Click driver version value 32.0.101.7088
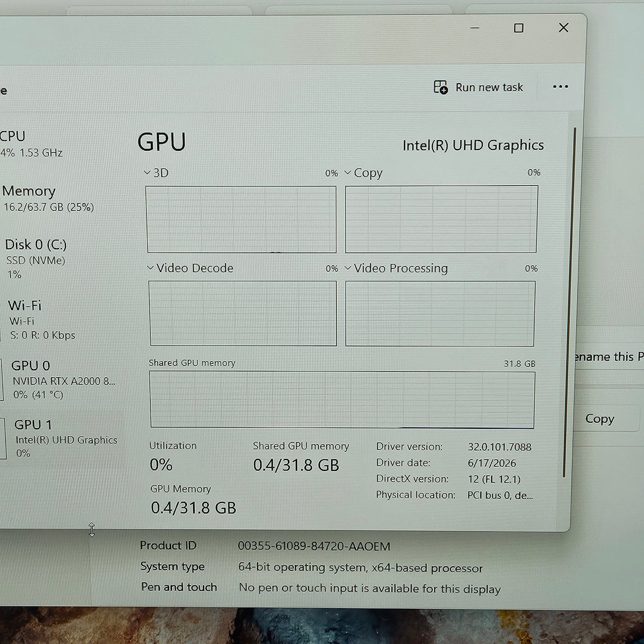This screenshot has height=644, width=644. [499, 447]
